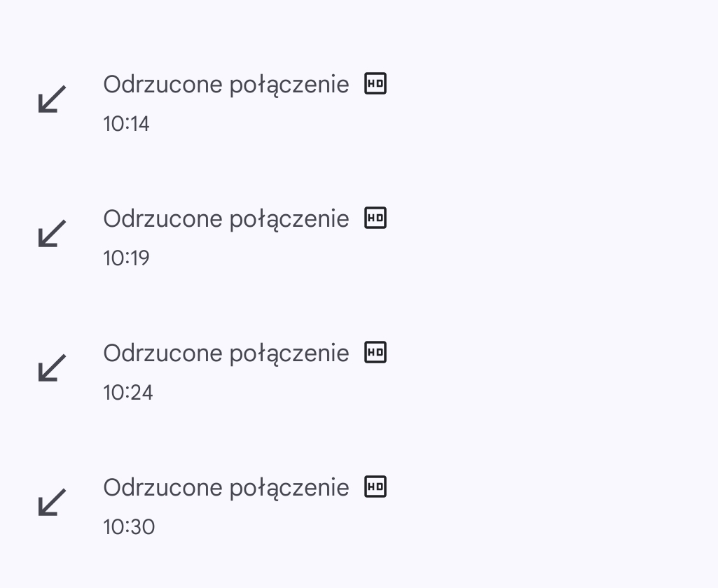Image resolution: width=718 pixels, height=588 pixels.
Task: Click the incoming arrow icon for the 10:30 call
Action: pyautogui.click(x=52, y=502)
